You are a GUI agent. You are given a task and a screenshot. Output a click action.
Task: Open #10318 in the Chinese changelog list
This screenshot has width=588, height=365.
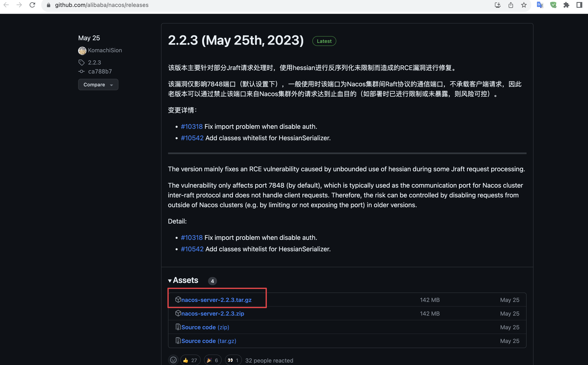(x=192, y=127)
